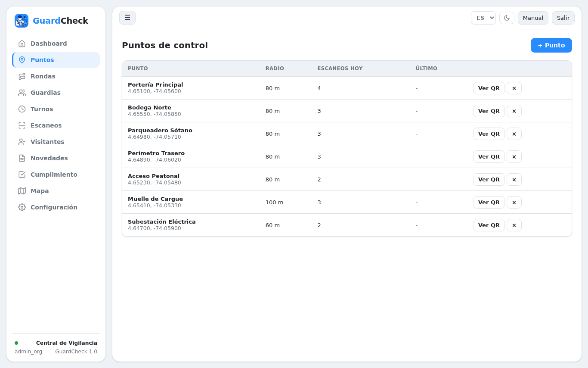View QR for Perímetro Trasero
Screen dimensions: 588x368
click(489, 157)
